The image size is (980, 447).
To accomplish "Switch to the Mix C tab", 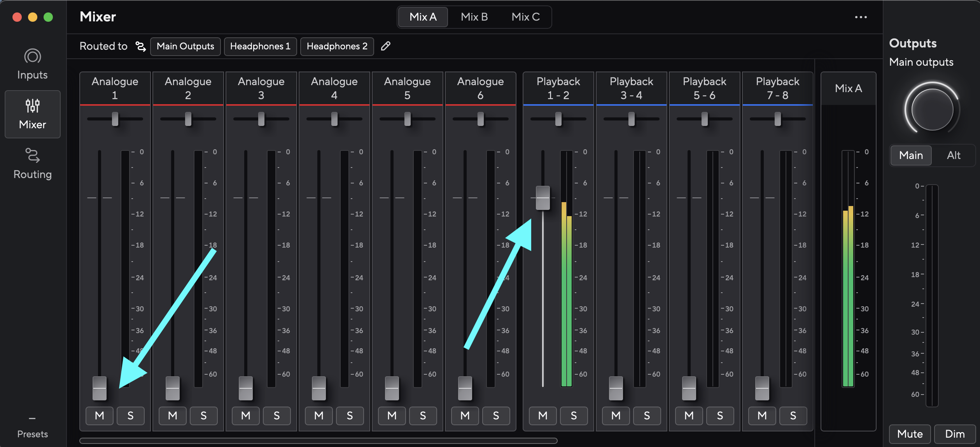I will tap(525, 17).
